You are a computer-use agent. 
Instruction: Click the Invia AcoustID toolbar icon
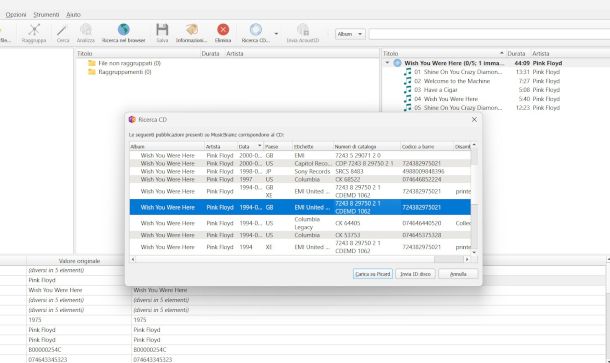[x=303, y=30]
